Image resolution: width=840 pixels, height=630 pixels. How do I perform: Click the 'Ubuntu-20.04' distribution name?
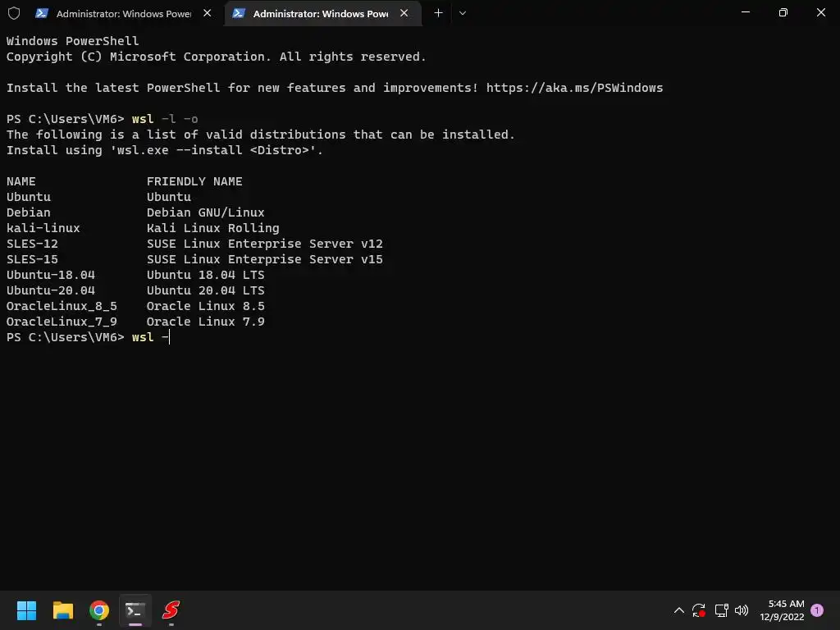click(51, 290)
